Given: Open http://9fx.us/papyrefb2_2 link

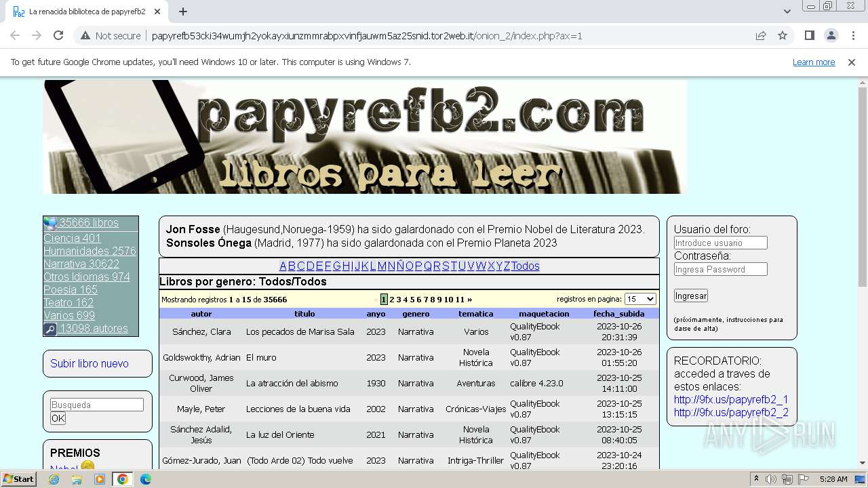Looking at the screenshot, I should pos(731,413).
